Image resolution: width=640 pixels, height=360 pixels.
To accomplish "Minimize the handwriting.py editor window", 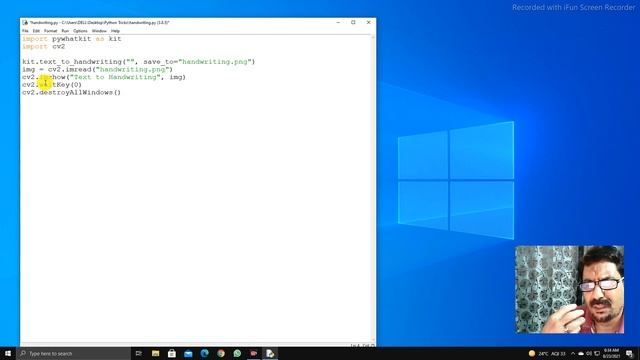I will (x=338, y=22).
